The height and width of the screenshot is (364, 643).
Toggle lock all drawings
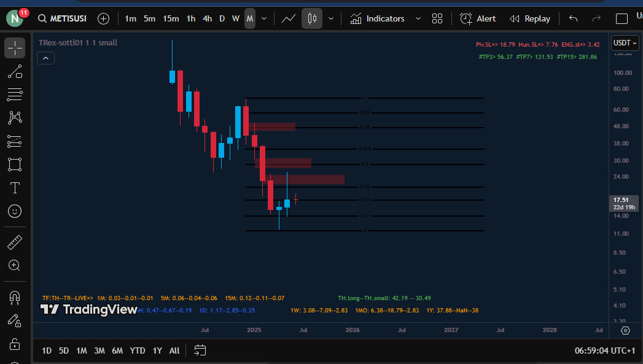point(15,344)
